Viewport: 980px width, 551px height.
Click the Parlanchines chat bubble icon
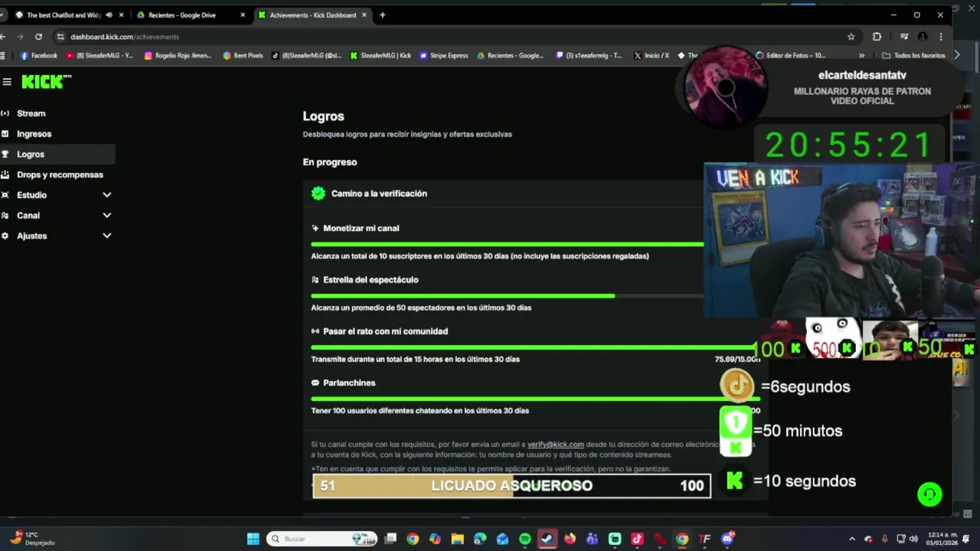pyautogui.click(x=315, y=383)
